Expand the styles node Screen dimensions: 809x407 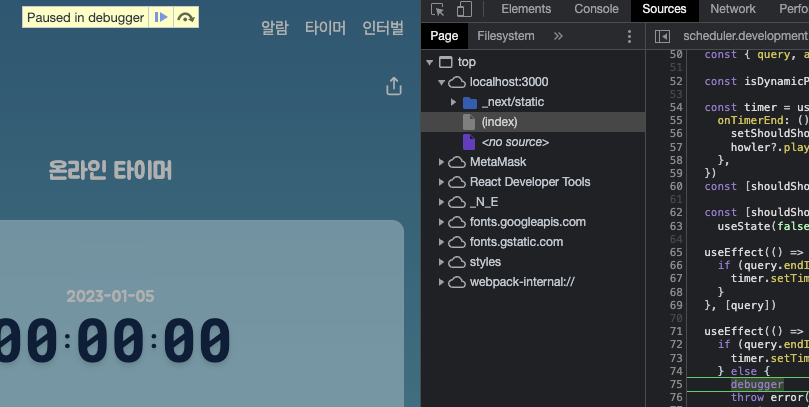(441, 262)
